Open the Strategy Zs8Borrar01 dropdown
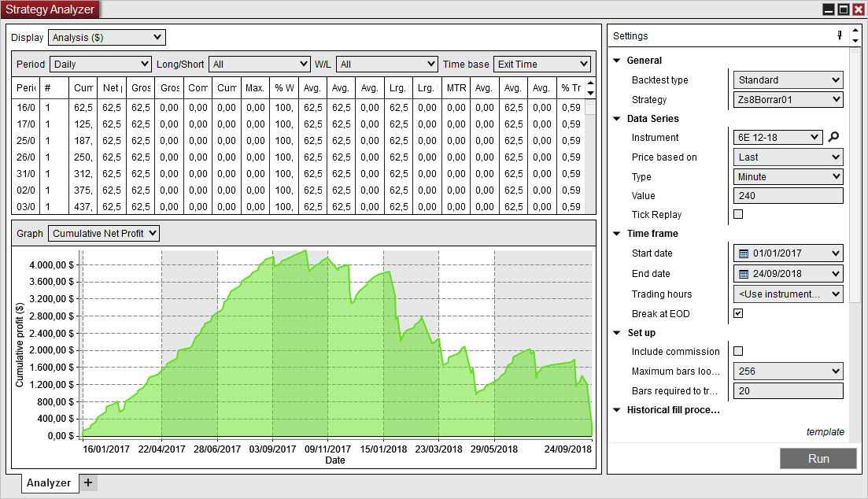The height and width of the screenshot is (499, 868). 787,100
